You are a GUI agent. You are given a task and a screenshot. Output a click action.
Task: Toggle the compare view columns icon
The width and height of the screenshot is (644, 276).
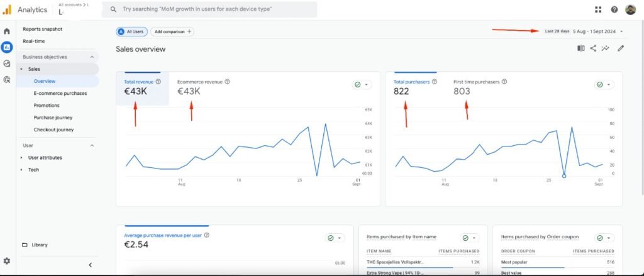point(580,48)
